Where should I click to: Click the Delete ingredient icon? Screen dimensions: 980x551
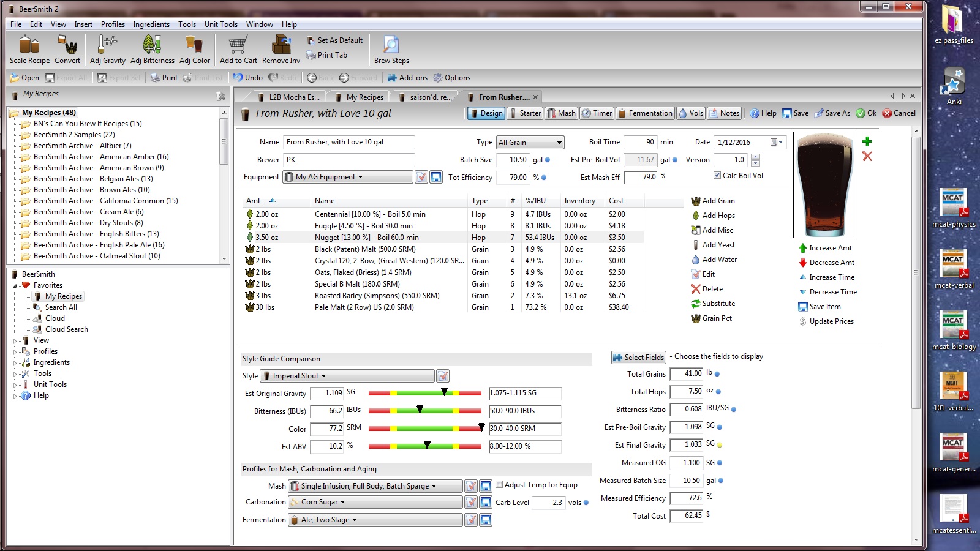pyautogui.click(x=696, y=289)
